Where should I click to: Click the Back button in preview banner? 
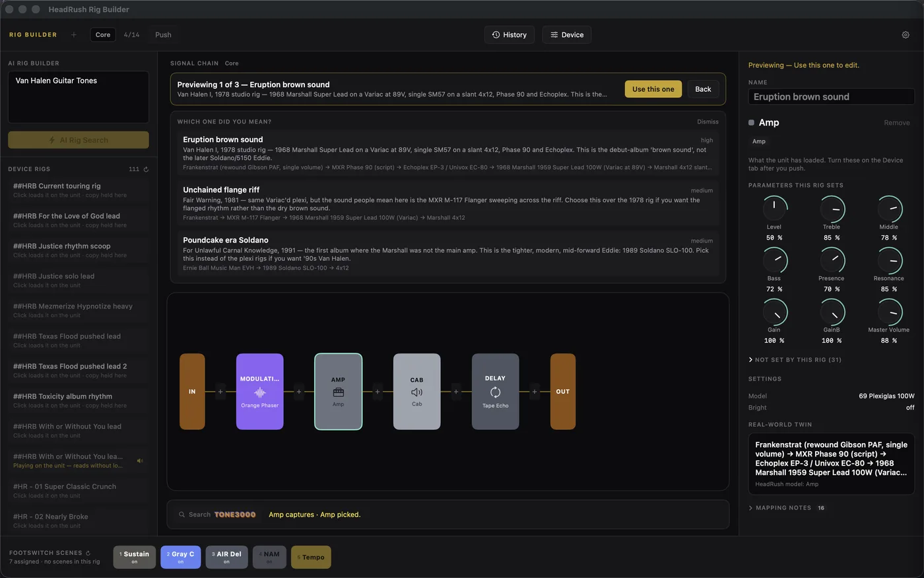coord(703,89)
